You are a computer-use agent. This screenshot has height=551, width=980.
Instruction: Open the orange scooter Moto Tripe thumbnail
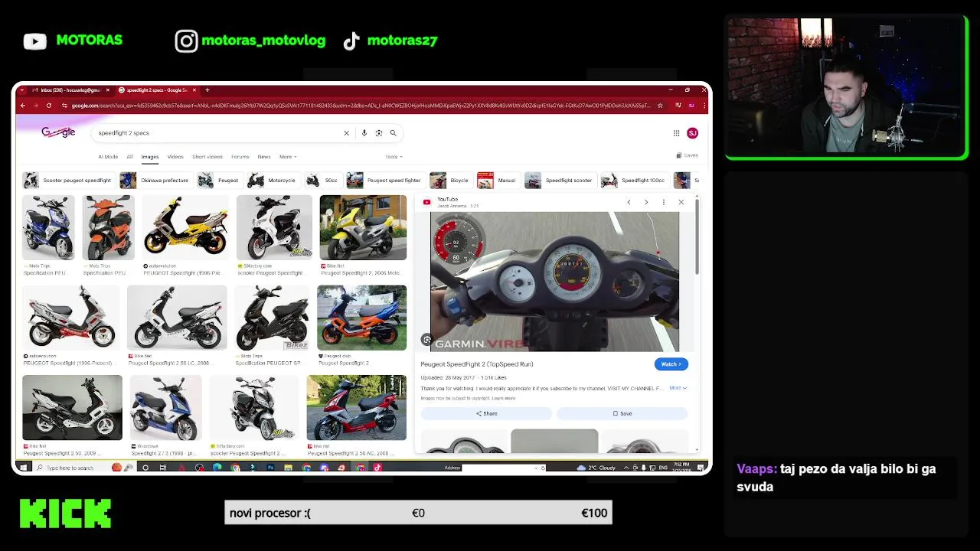pyautogui.click(x=108, y=227)
